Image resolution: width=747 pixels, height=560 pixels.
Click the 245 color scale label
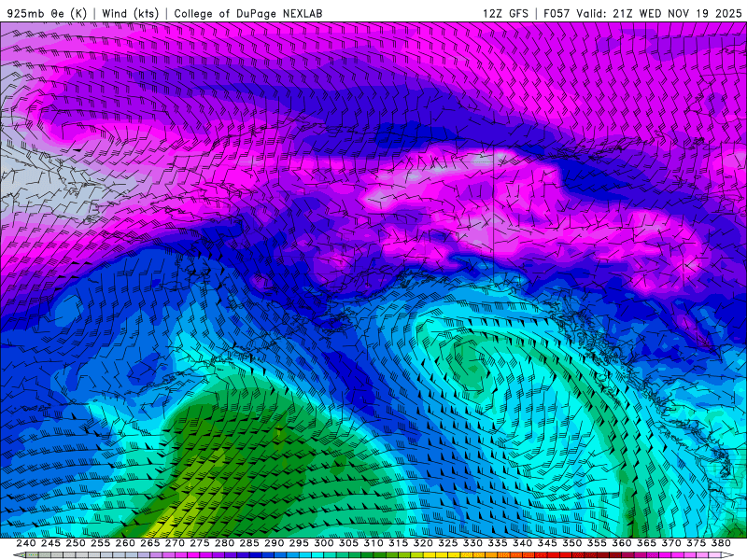[51, 543]
